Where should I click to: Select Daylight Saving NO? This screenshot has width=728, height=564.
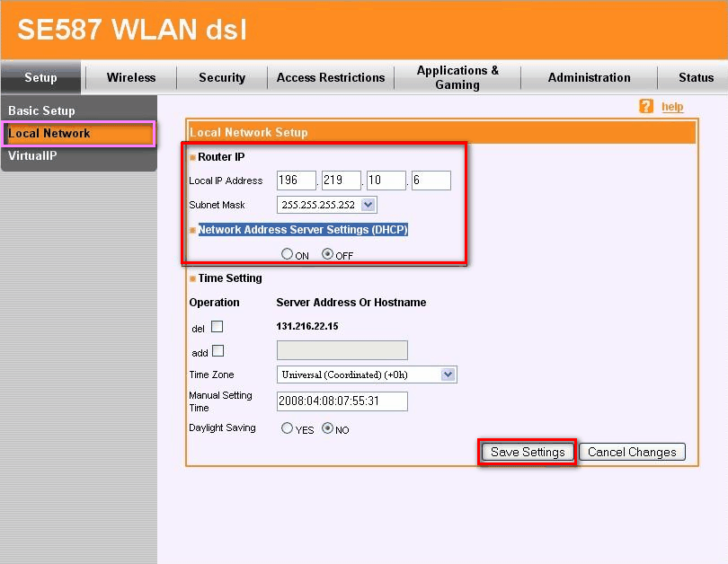[327, 427]
